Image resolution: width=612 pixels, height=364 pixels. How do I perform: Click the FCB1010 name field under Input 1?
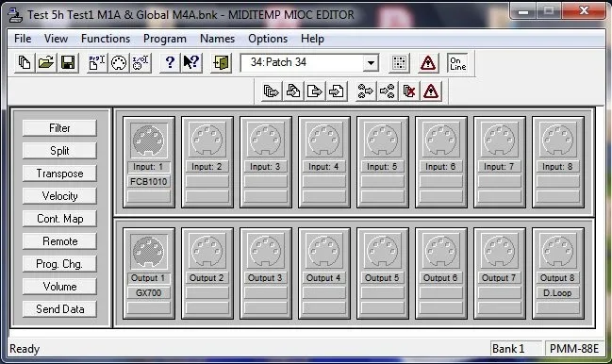coord(149,181)
